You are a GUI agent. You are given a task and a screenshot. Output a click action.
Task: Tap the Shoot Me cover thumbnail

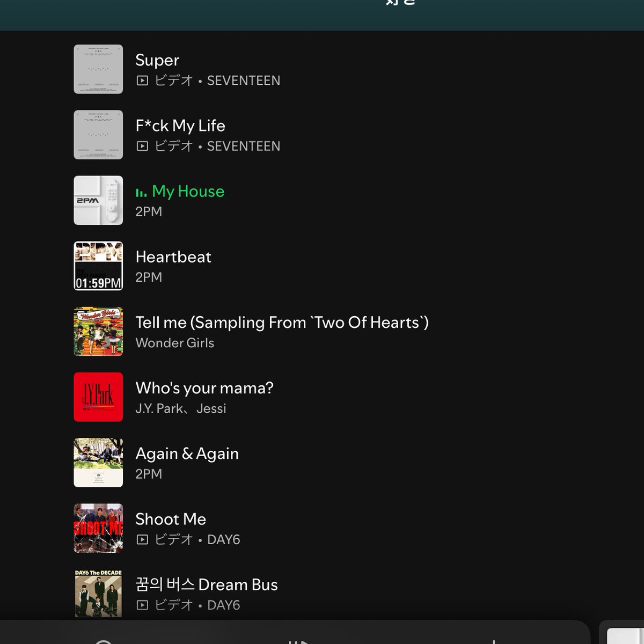(98, 528)
